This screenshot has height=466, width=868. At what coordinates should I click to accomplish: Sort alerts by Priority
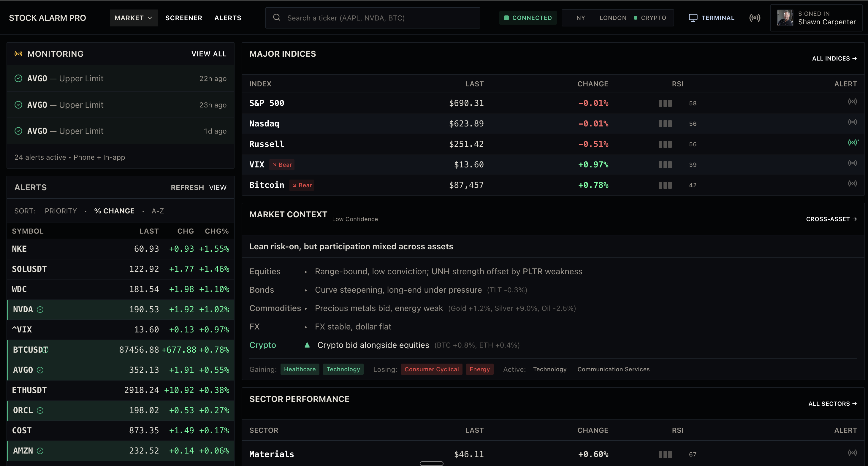click(61, 211)
